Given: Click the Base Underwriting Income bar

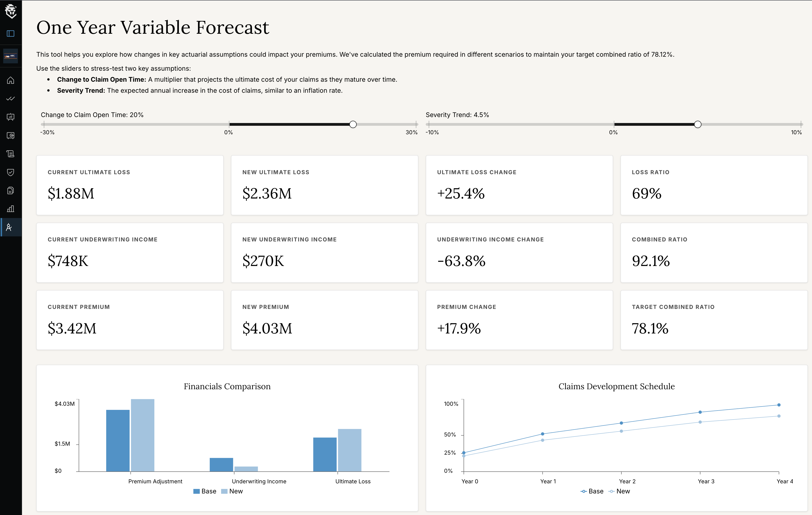Looking at the screenshot, I should pos(221,465).
